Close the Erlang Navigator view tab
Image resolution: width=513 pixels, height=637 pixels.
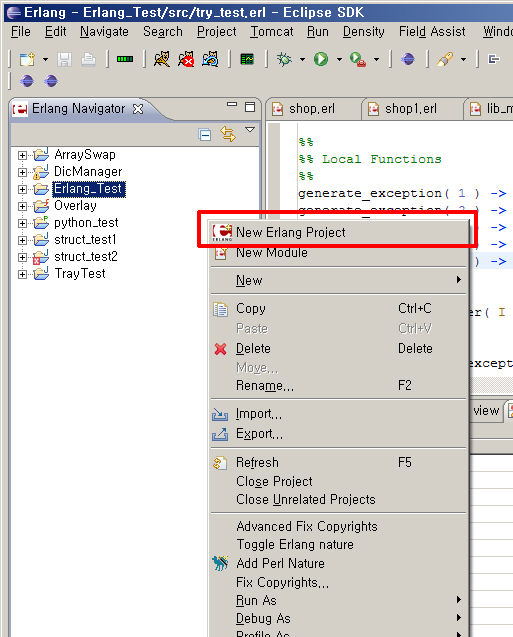point(138,109)
